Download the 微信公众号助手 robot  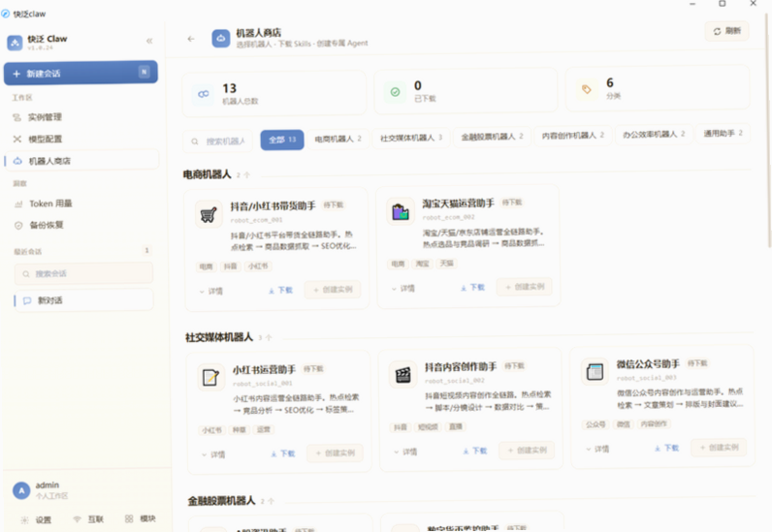coord(667,448)
